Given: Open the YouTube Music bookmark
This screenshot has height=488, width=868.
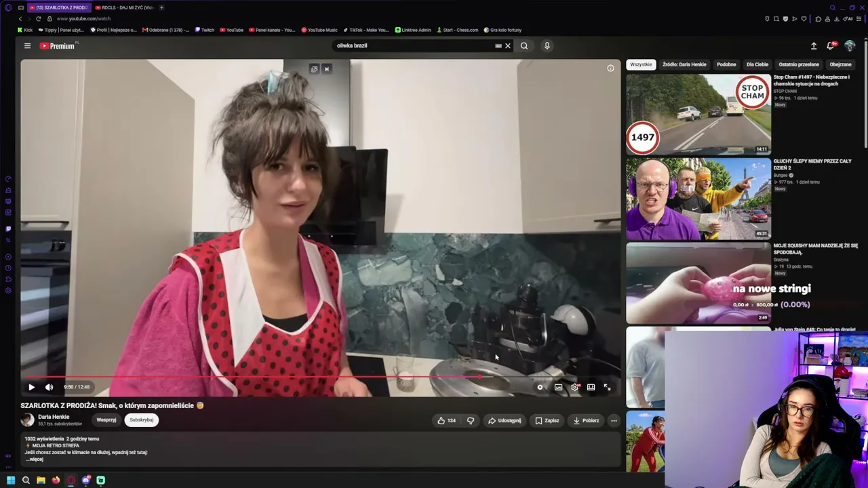Looking at the screenshot, I should click(x=319, y=30).
